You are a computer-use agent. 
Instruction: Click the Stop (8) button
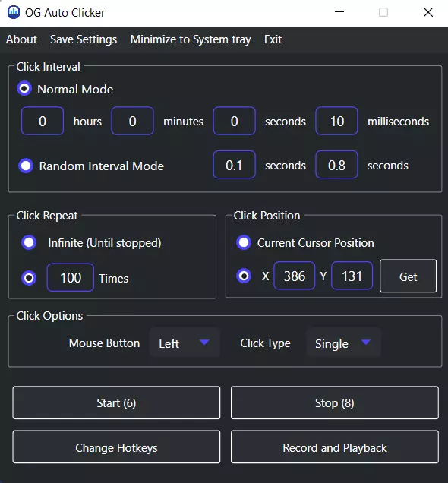pos(335,402)
